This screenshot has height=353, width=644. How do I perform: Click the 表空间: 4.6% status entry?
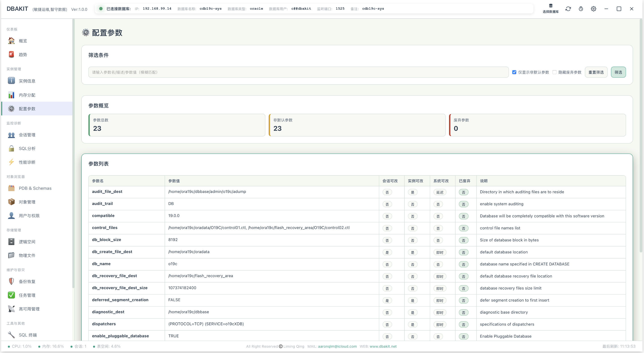pyautogui.click(x=107, y=346)
